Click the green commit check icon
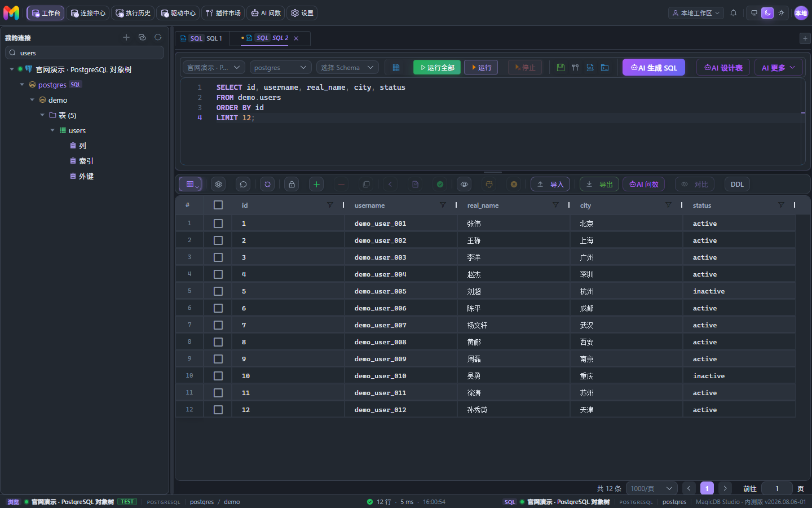This screenshot has height=508, width=812. 440,184
